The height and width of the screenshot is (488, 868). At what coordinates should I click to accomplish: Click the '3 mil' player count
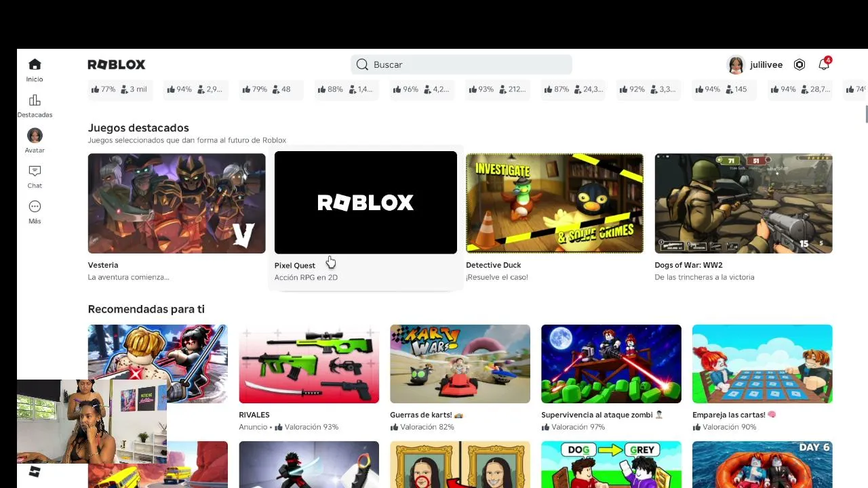(x=134, y=89)
